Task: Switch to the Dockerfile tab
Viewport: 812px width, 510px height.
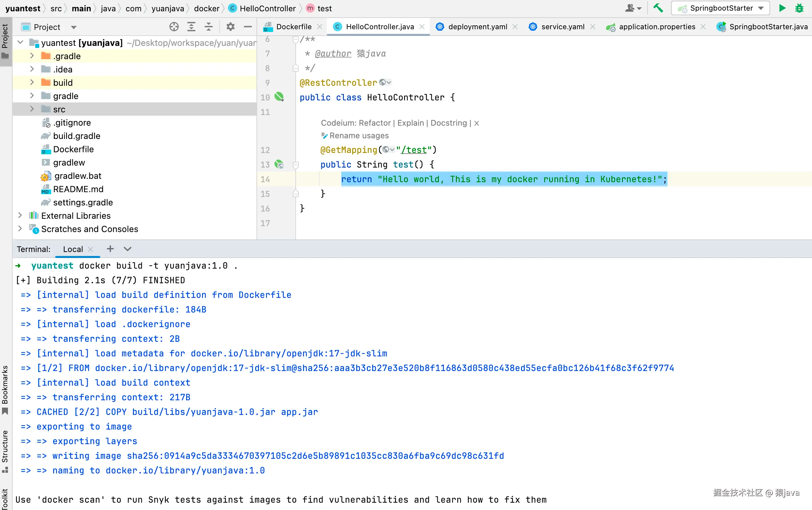Action: click(x=293, y=27)
